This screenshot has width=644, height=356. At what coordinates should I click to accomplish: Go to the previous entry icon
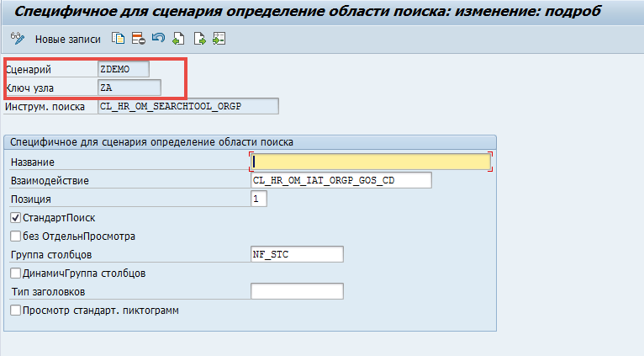coord(179,39)
